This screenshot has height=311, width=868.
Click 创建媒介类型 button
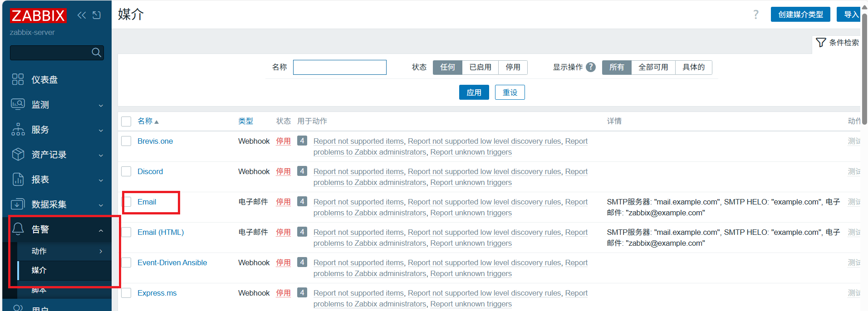point(800,15)
